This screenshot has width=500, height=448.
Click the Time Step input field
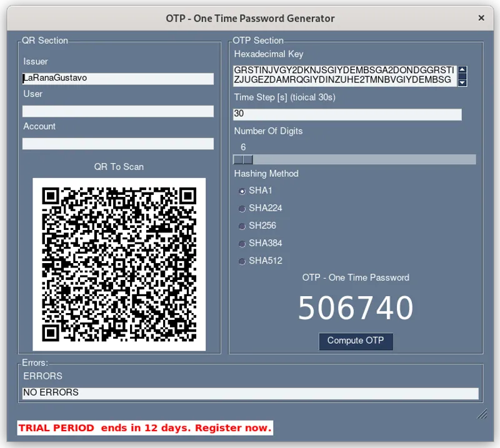coord(347,114)
